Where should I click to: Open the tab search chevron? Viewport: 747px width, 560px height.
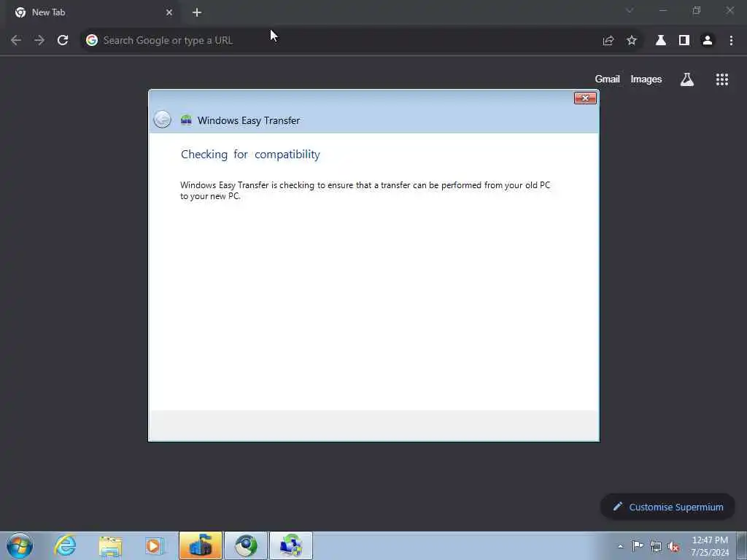pyautogui.click(x=630, y=10)
